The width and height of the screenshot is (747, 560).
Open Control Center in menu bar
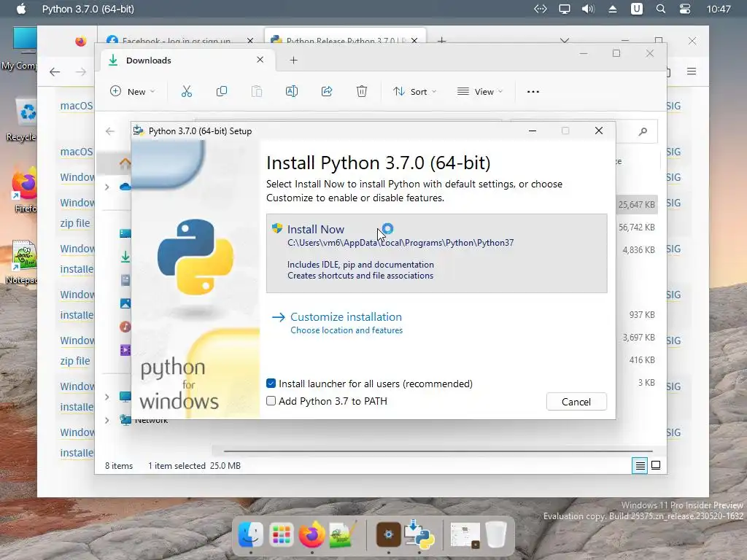[684, 9]
